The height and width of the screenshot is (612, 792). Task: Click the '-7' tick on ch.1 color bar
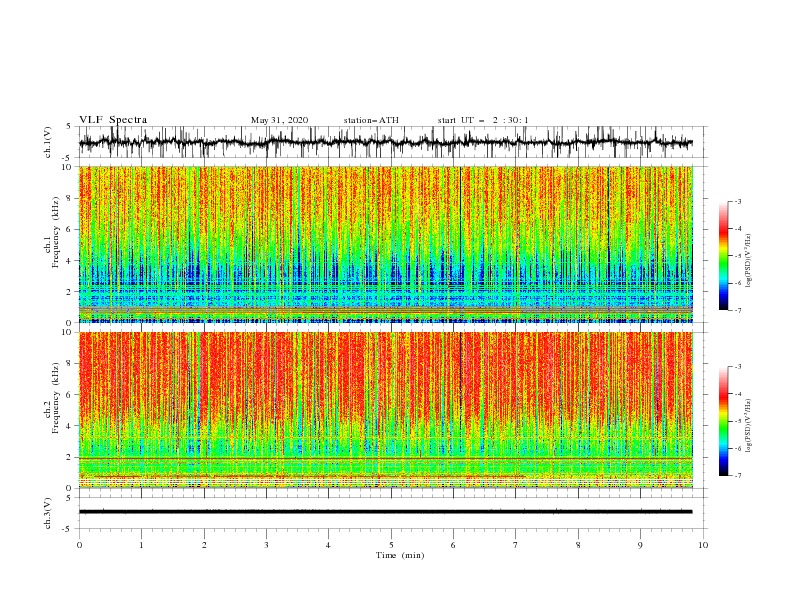(x=737, y=311)
